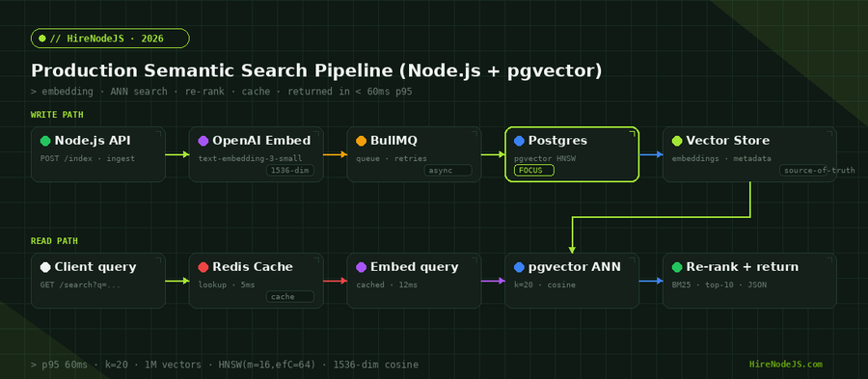
Task: Click the 1536-dim tag
Action: click(290, 171)
